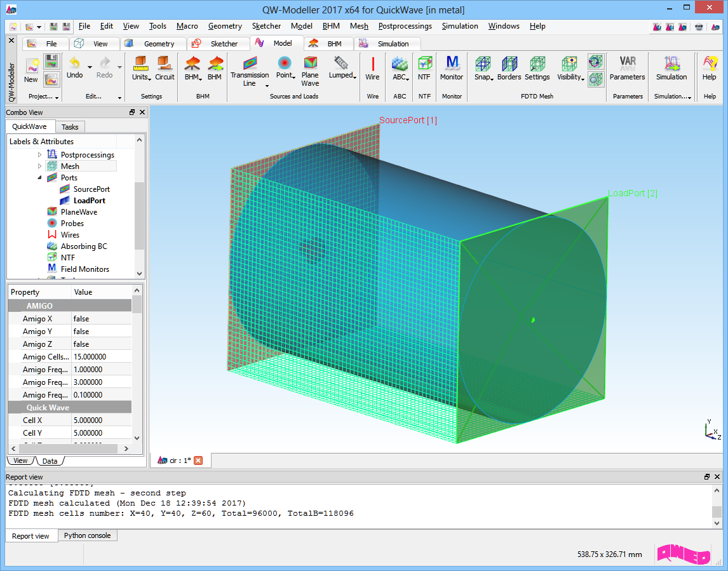Screen dimensions: 728x571
Task: Select the Point source tool
Action: point(285,68)
